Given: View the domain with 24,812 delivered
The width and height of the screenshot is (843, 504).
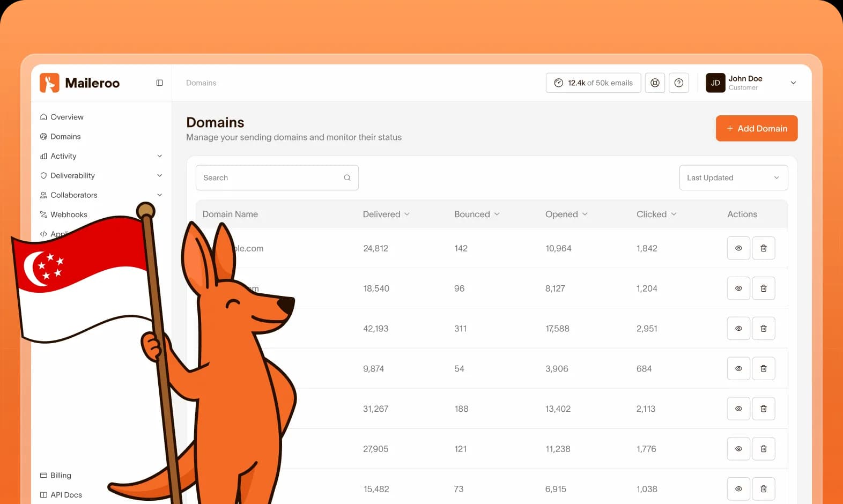Looking at the screenshot, I should tap(738, 248).
